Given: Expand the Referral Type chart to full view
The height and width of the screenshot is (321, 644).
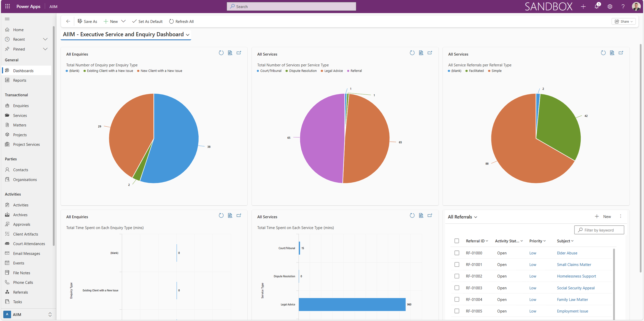Looking at the screenshot, I should [621, 53].
